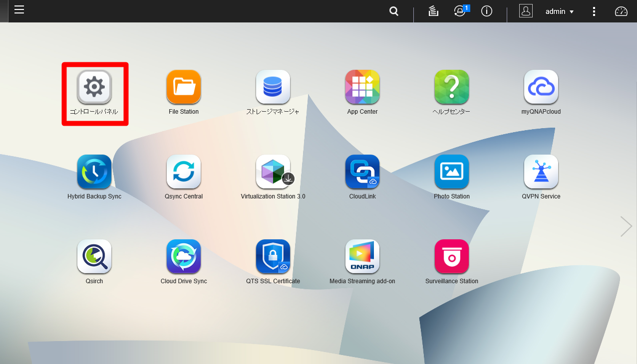Click the ストレージマネージャ label
This screenshot has width=637, height=364.
[273, 112]
